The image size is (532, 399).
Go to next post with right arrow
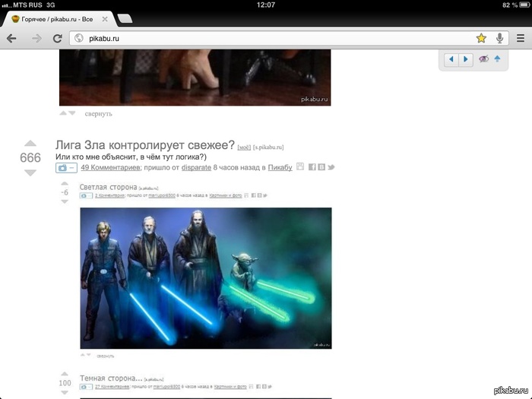pyautogui.click(x=466, y=59)
